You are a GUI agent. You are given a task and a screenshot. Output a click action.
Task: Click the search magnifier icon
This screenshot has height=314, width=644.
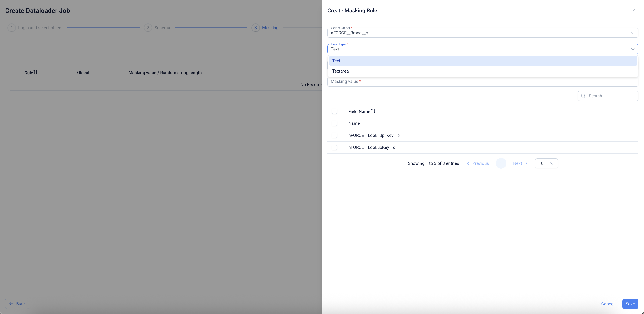coord(583,96)
